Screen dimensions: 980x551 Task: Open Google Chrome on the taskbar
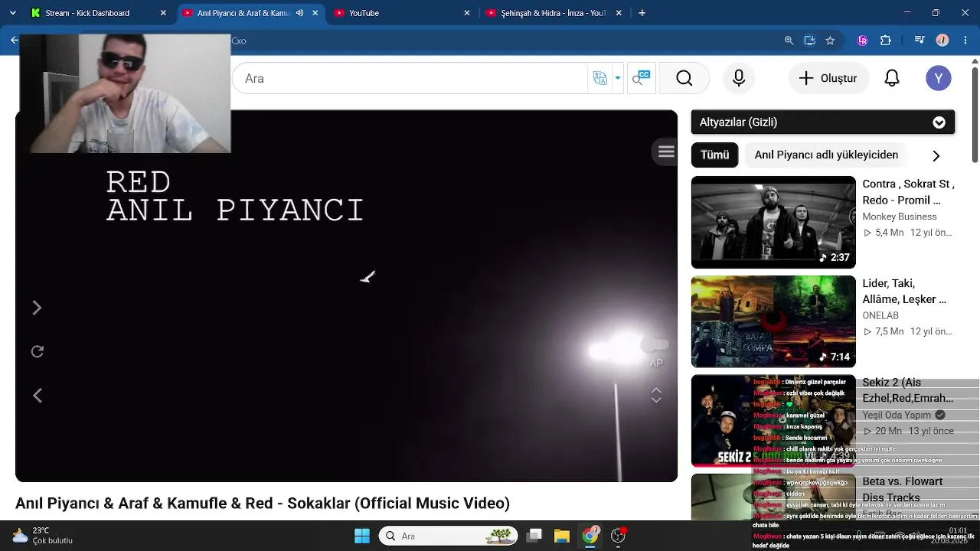[x=590, y=536]
